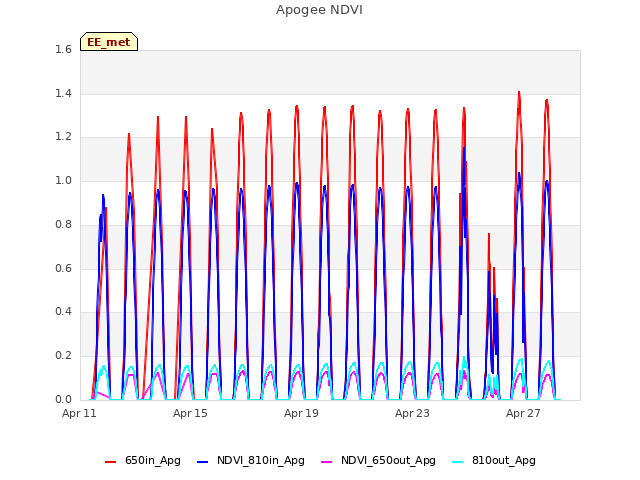This screenshot has width=640, height=480.
Task: Click the red 650in_Apg legend swatch
Action: click(111, 462)
